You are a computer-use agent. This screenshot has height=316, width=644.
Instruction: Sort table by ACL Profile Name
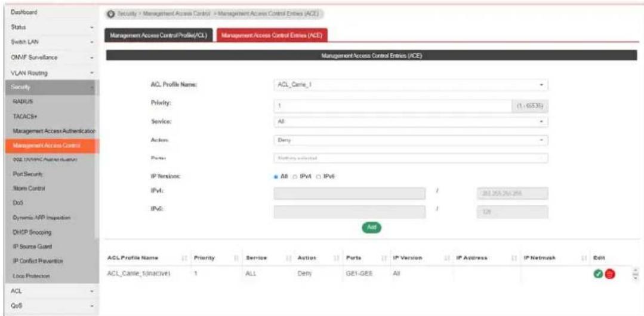tap(184, 257)
